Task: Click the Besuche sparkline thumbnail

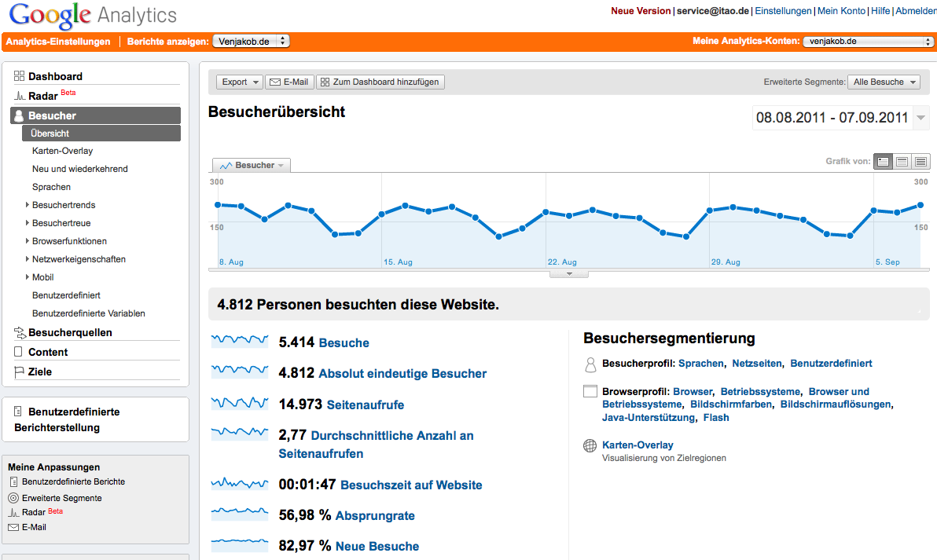Action: click(240, 341)
